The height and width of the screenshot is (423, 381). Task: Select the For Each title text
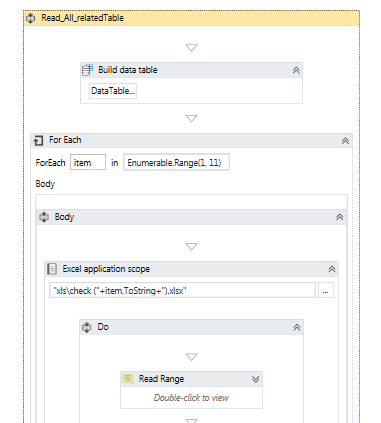[x=65, y=140]
